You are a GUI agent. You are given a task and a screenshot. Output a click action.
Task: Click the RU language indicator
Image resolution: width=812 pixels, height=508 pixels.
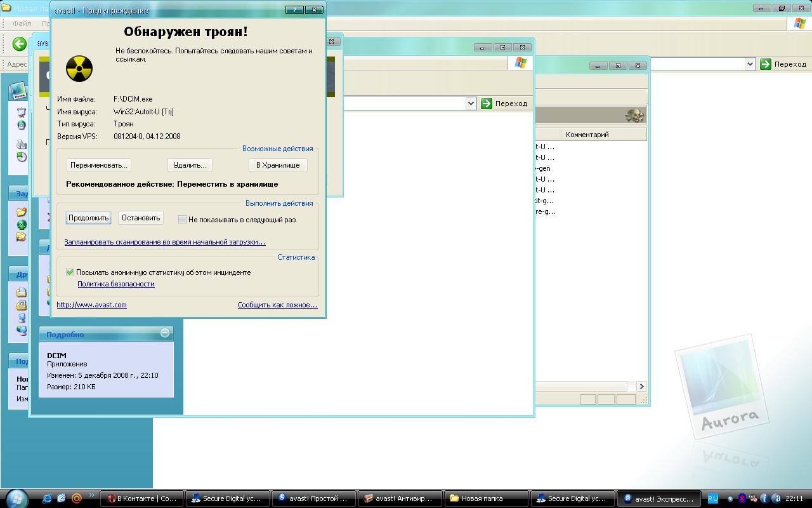712,498
